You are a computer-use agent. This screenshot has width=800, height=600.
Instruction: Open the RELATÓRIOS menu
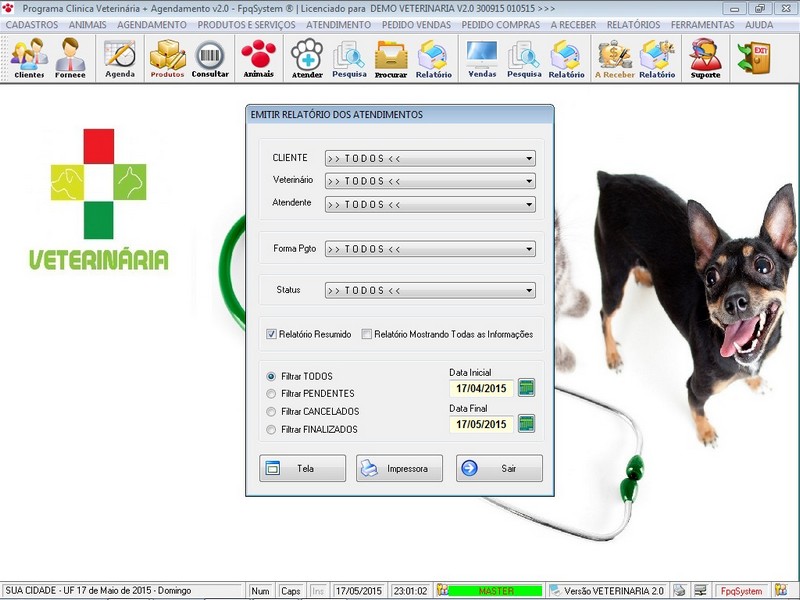click(x=633, y=24)
